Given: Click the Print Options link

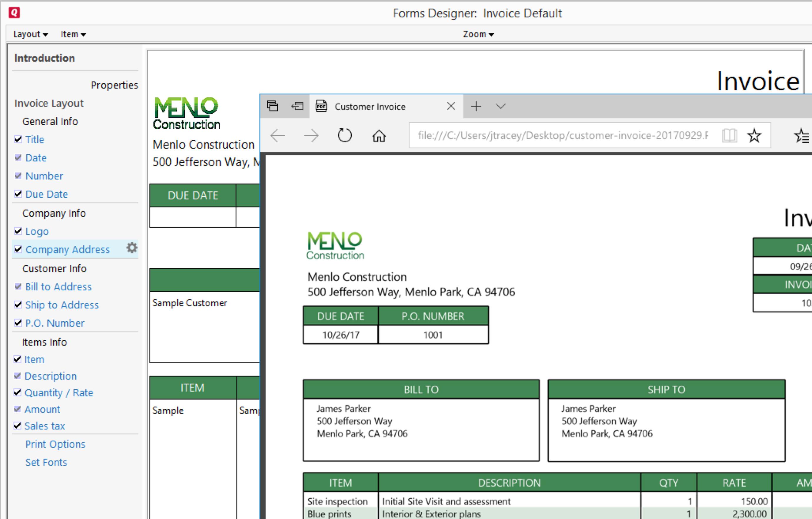Looking at the screenshot, I should (56, 444).
